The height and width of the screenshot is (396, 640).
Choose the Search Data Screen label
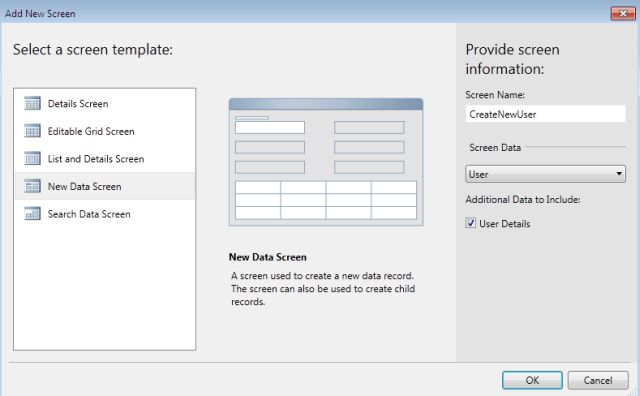coord(89,214)
